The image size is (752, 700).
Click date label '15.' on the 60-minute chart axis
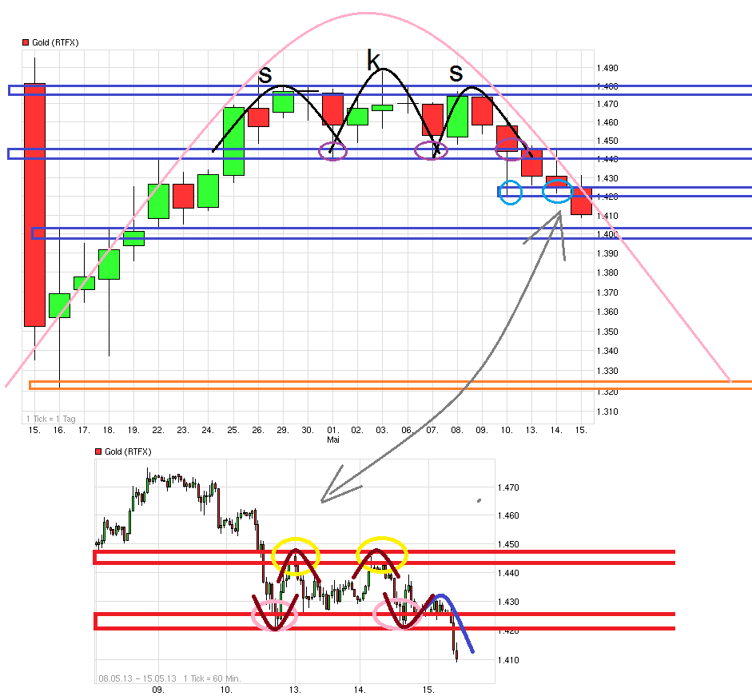click(x=428, y=690)
